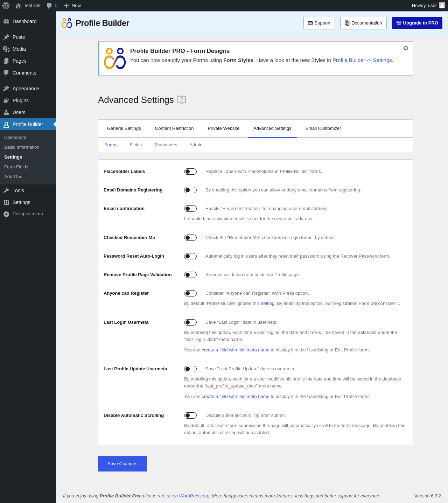The image size is (448, 503).
Task: Click the Support button
Action: [319, 23]
